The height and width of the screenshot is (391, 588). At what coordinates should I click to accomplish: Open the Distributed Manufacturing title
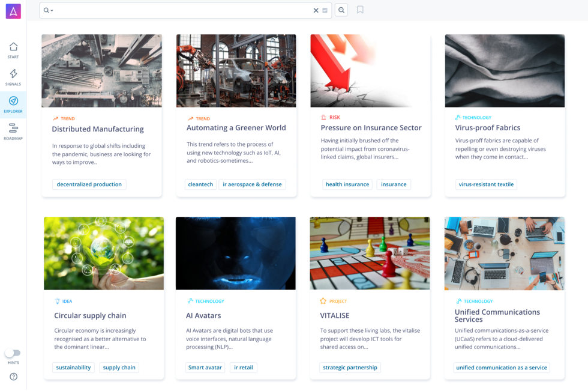coord(98,129)
